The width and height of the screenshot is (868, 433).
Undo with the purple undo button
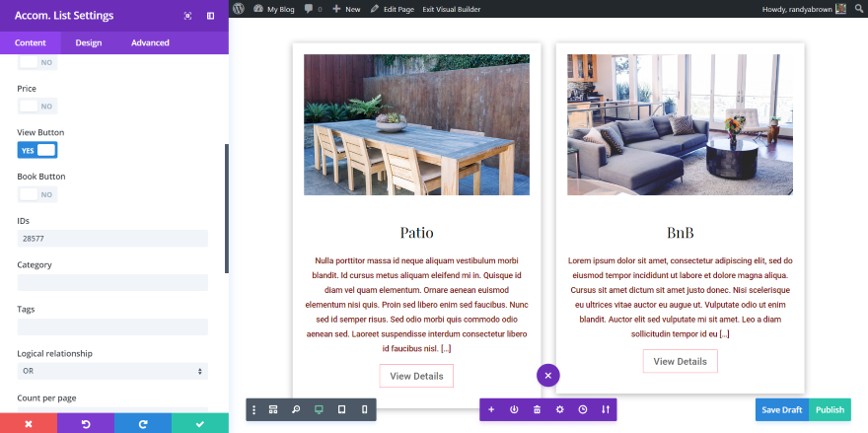pos(86,423)
